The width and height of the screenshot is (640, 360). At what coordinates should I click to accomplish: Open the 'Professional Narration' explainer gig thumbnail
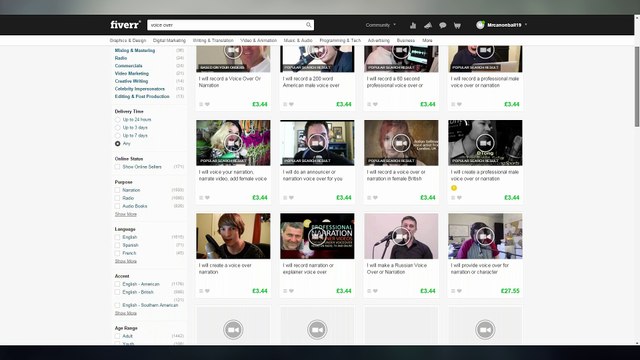[317, 236]
